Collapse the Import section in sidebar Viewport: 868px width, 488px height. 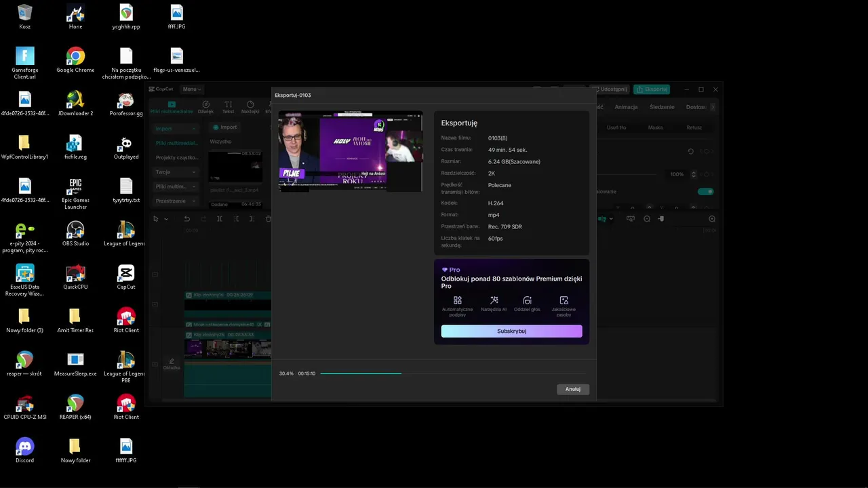point(176,128)
